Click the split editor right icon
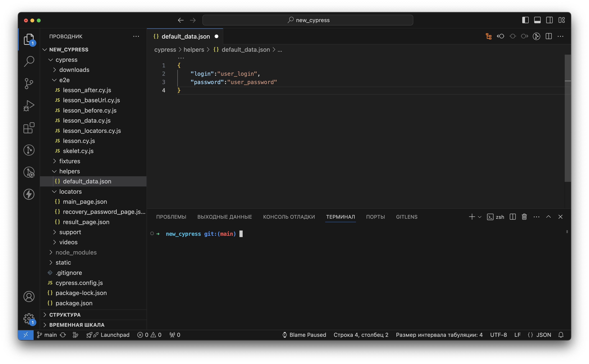This screenshot has height=364, width=589. (549, 36)
